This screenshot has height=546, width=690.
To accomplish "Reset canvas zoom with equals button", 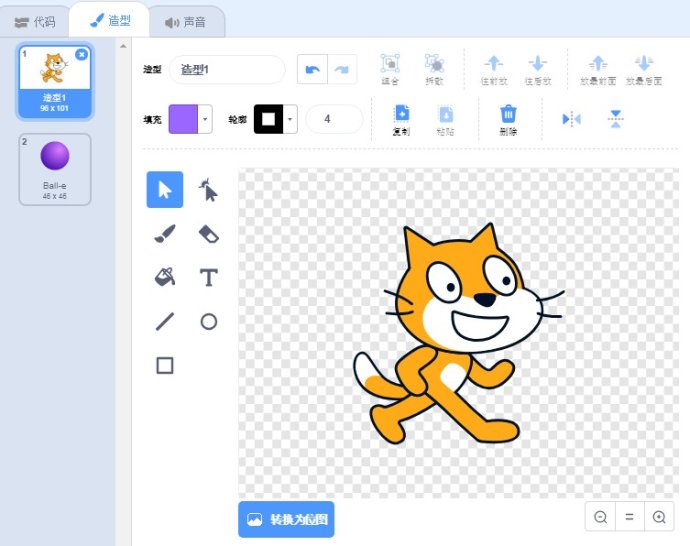I will pyautogui.click(x=629, y=517).
